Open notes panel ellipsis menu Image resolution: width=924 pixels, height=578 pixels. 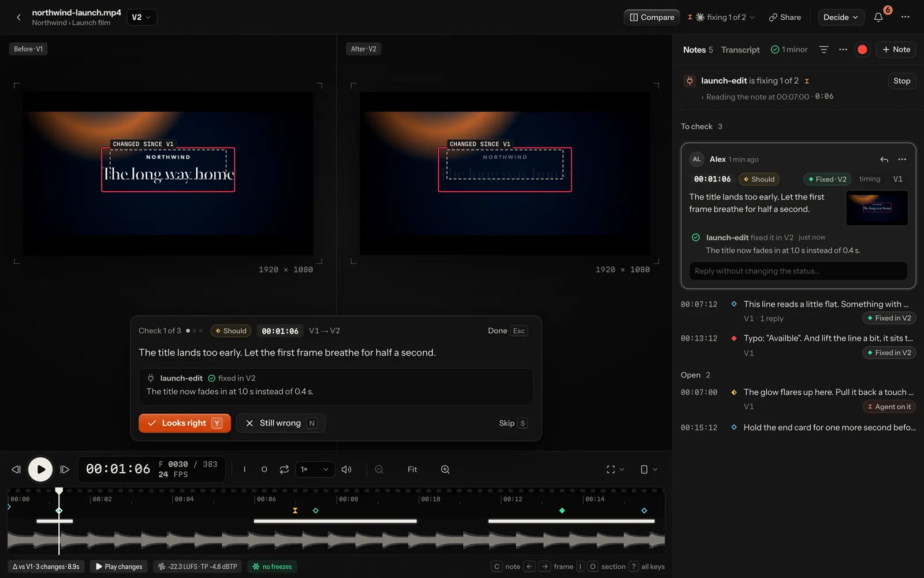(843, 50)
